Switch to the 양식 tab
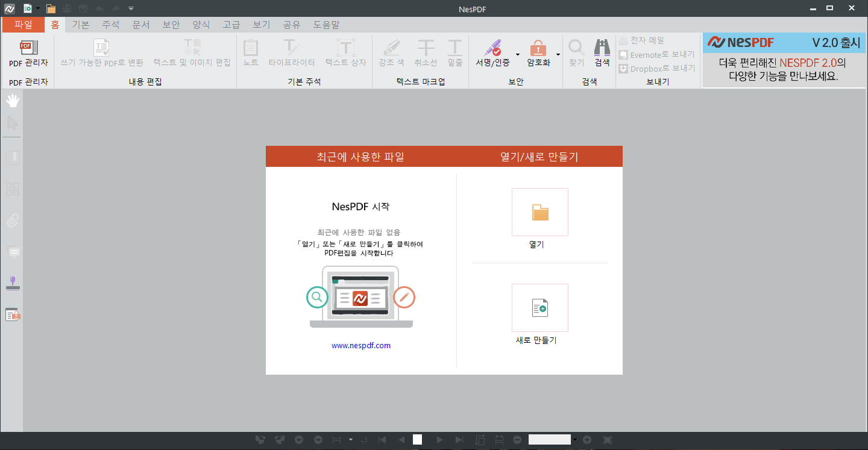Viewport: 868px width, 450px height. coord(201,25)
